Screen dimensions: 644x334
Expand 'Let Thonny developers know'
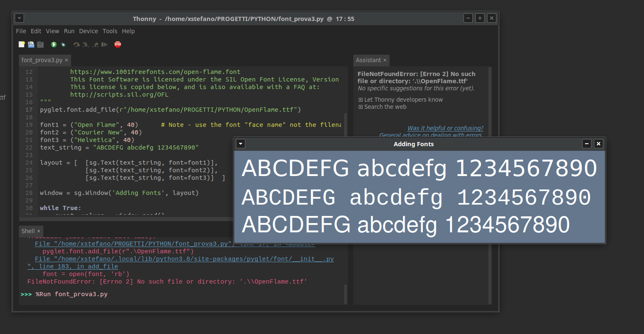point(400,100)
